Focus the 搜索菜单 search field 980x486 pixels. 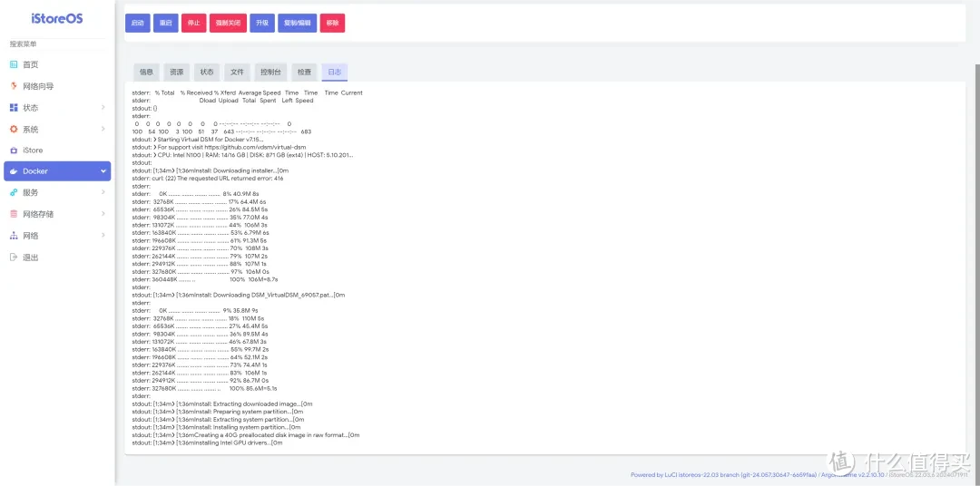pos(57,44)
